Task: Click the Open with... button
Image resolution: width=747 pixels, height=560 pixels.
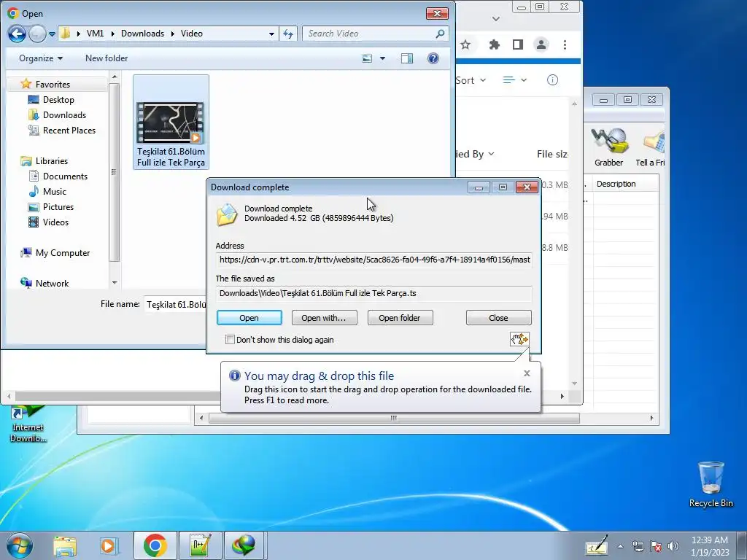Action: coord(324,318)
